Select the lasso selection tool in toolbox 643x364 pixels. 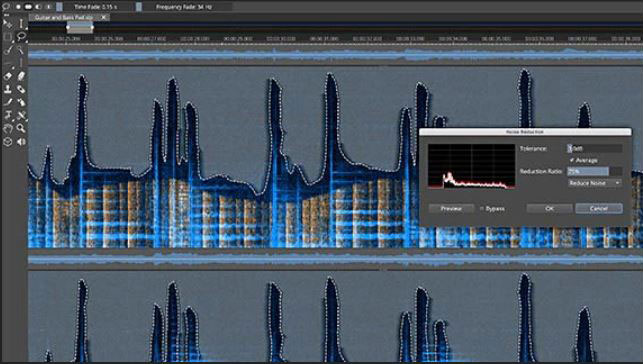pyautogui.click(x=21, y=36)
